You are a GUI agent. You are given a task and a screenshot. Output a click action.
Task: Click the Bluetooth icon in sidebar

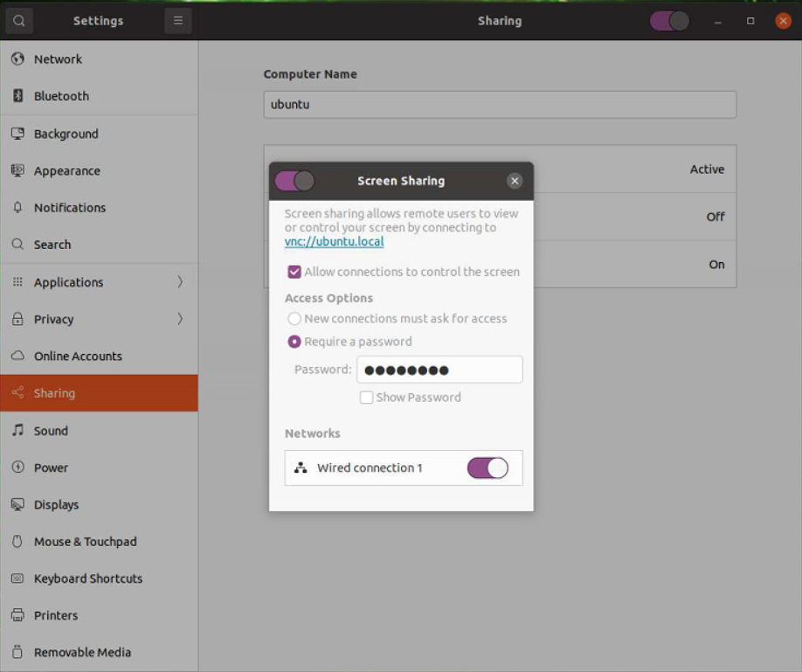coord(17,96)
